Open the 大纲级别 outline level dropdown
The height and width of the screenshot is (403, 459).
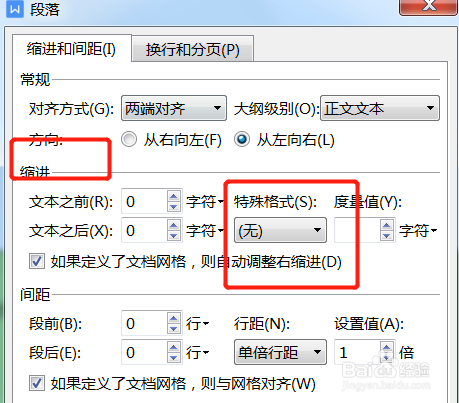tap(380, 108)
